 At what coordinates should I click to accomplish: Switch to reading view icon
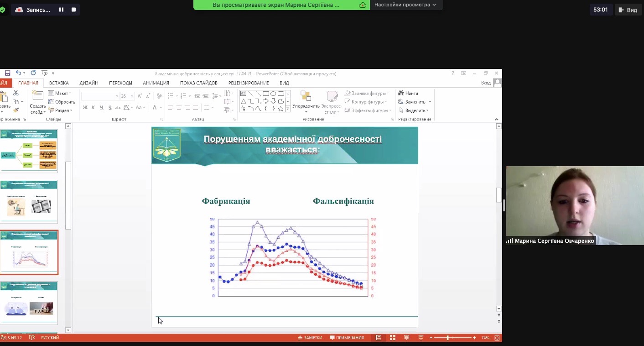click(406, 338)
